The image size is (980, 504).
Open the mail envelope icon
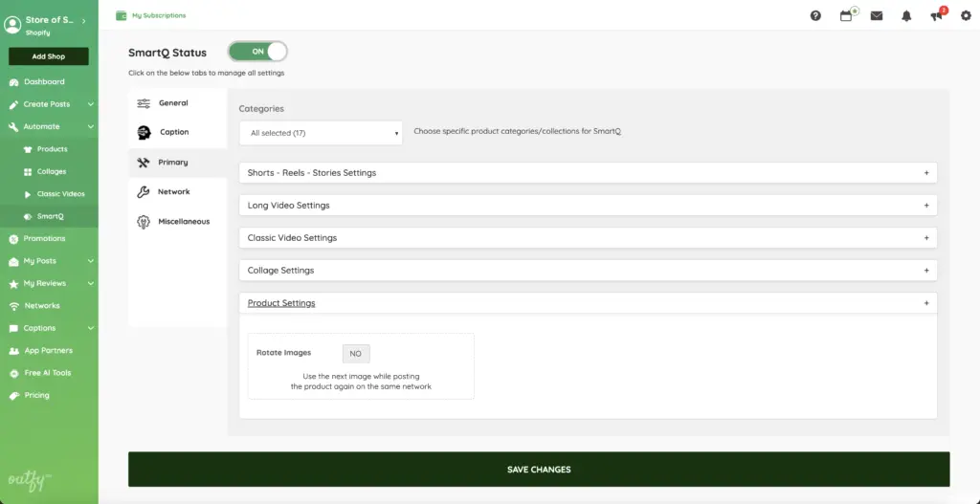876,15
